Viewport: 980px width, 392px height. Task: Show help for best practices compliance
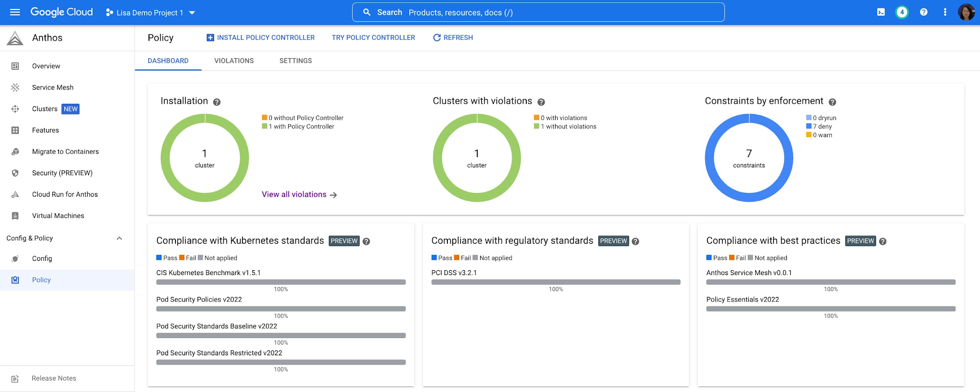coord(882,241)
